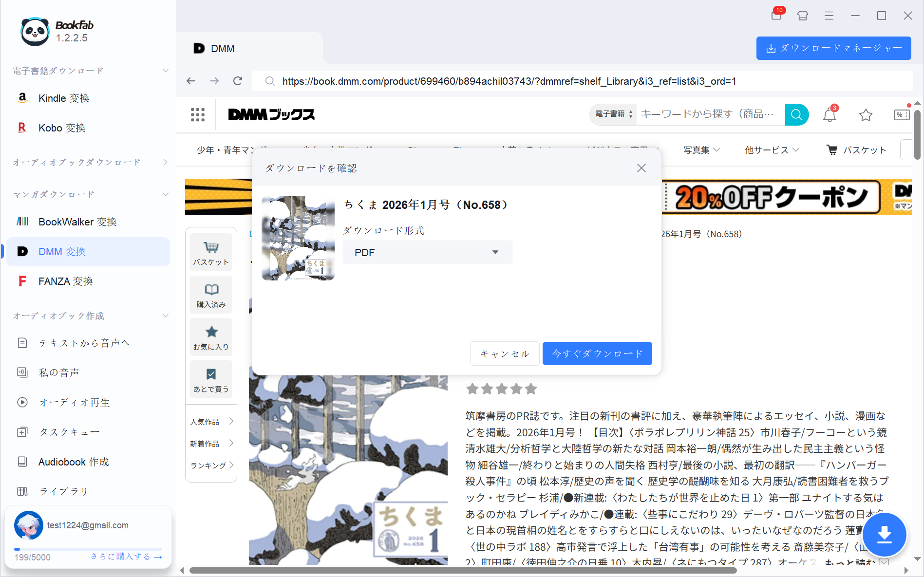924x577 pixels.
Task: Collapse the 電子書籍ダウンロード section
Action: tap(166, 71)
